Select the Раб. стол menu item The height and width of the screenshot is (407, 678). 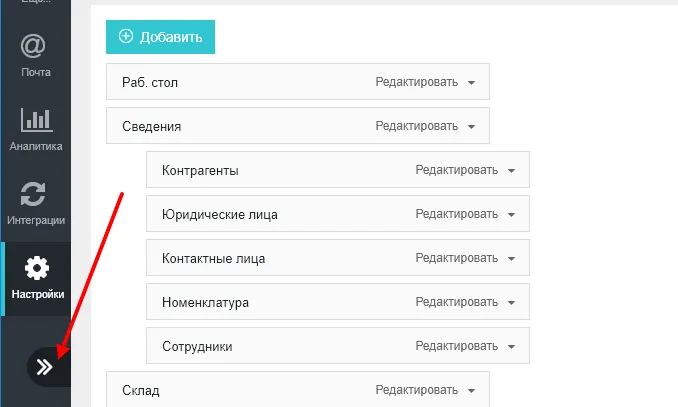click(150, 82)
